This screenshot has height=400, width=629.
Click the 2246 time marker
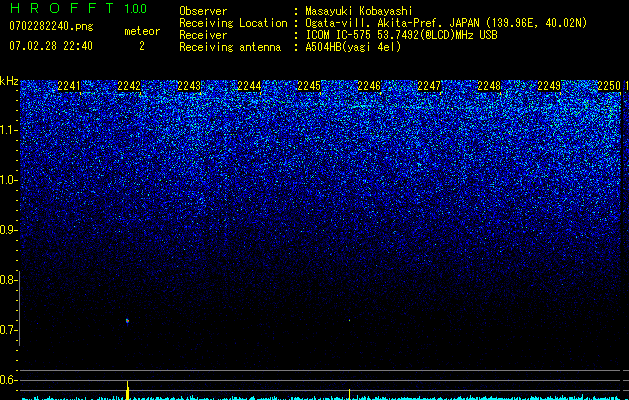pyautogui.click(x=369, y=86)
